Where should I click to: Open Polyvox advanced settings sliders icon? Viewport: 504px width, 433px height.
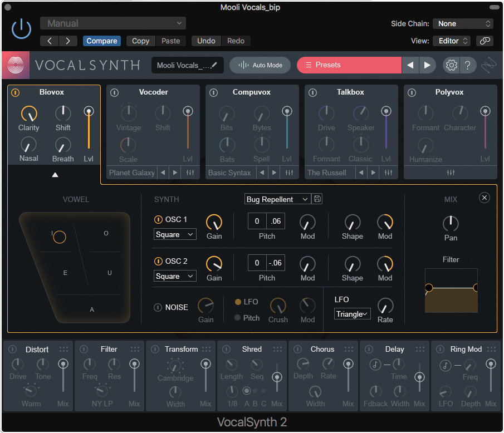tap(451, 173)
